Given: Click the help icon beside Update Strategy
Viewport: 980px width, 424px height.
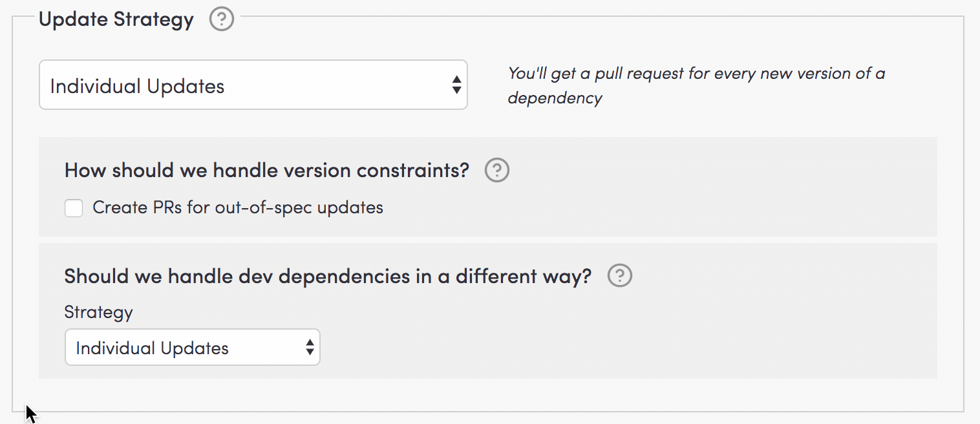Looking at the screenshot, I should 221,19.
